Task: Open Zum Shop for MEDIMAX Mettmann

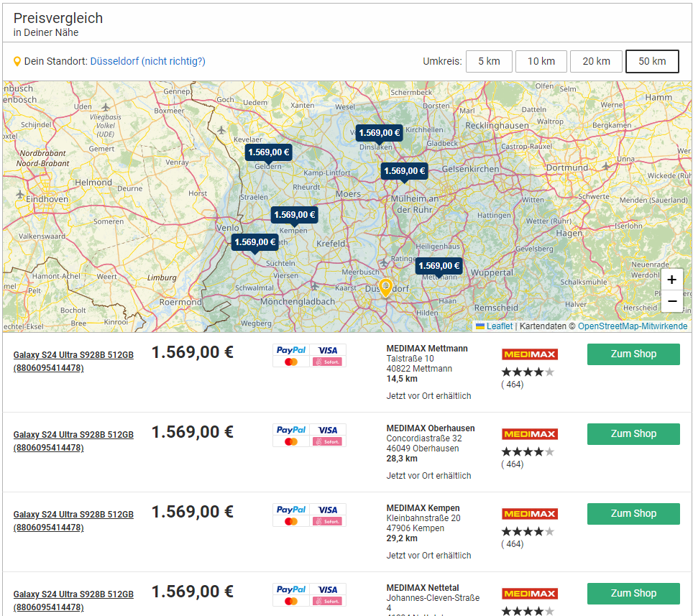Action: pyautogui.click(x=633, y=354)
